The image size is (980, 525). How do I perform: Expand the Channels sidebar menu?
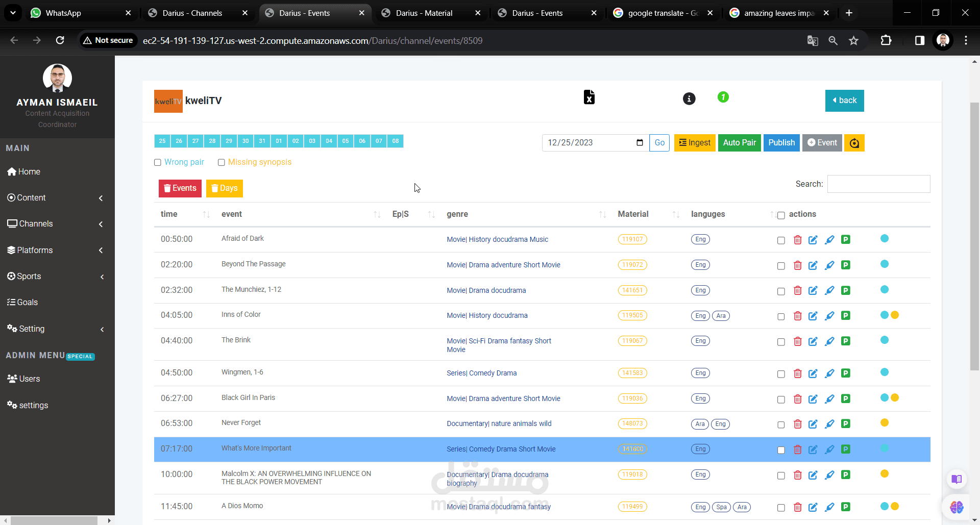57,224
